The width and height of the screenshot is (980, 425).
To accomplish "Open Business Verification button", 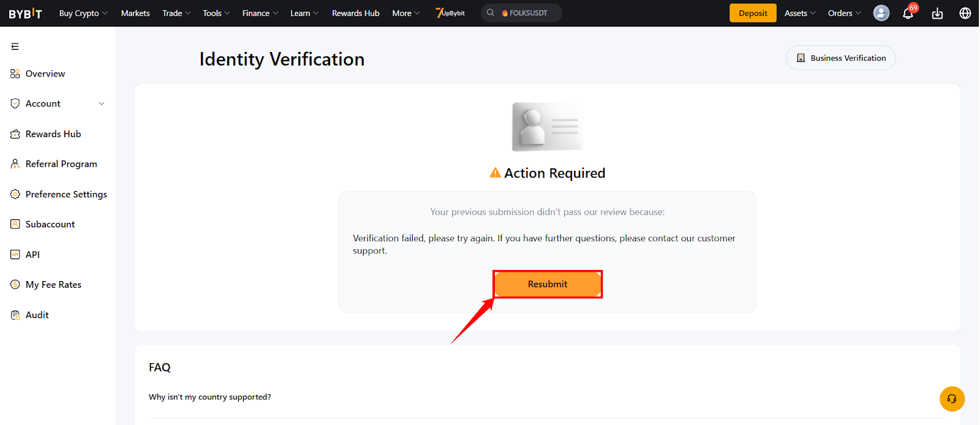I will tap(841, 58).
